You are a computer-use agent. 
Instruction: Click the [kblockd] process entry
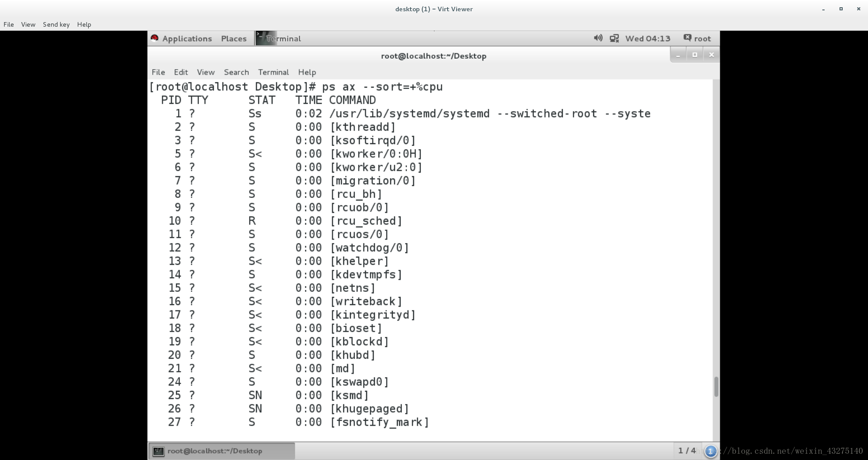point(359,342)
